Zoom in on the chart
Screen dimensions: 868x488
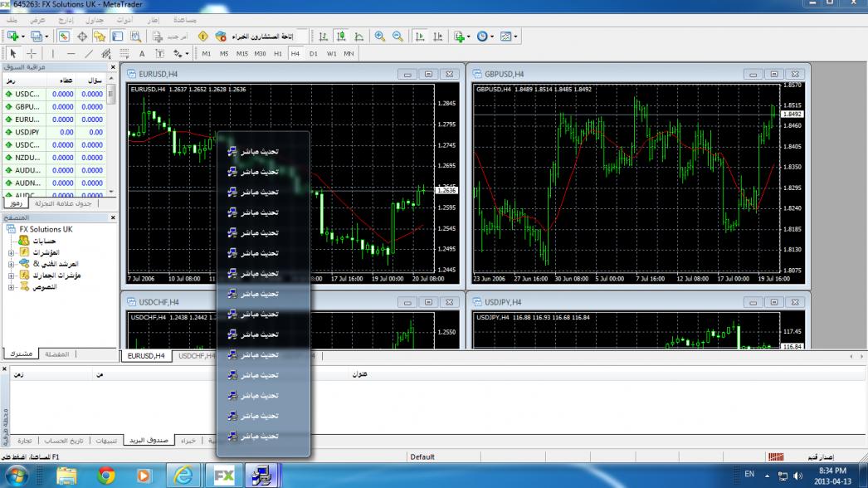[x=380, y=37]
